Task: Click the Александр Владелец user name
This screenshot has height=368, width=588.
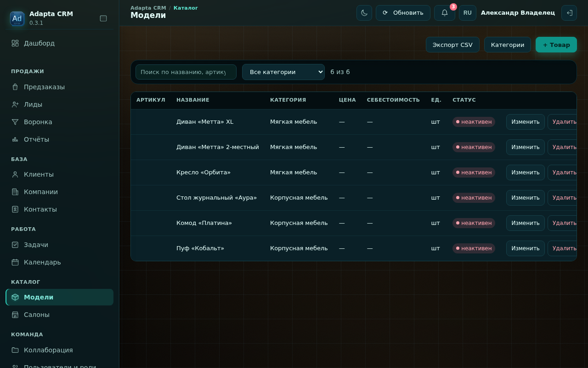Action: [518, 13]
